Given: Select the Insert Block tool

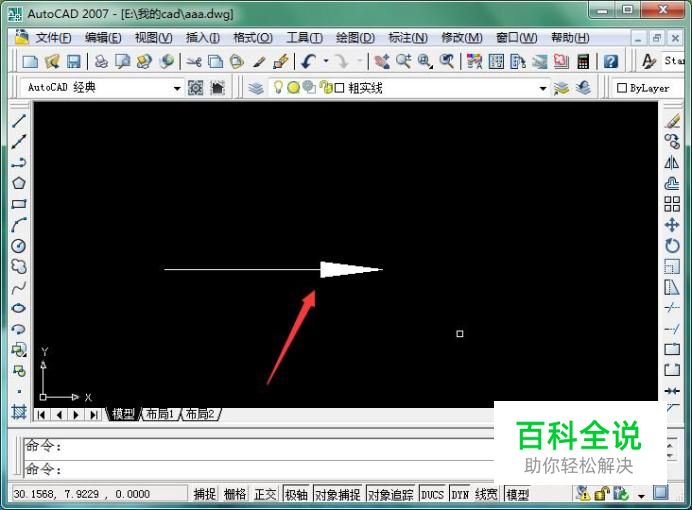Looking at the screenshot, I should coord(19,350).
